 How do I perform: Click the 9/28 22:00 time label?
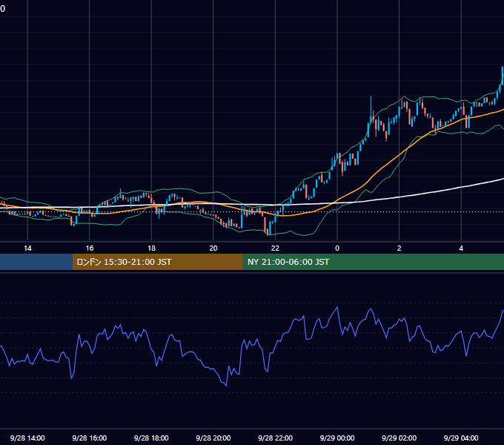276,438
